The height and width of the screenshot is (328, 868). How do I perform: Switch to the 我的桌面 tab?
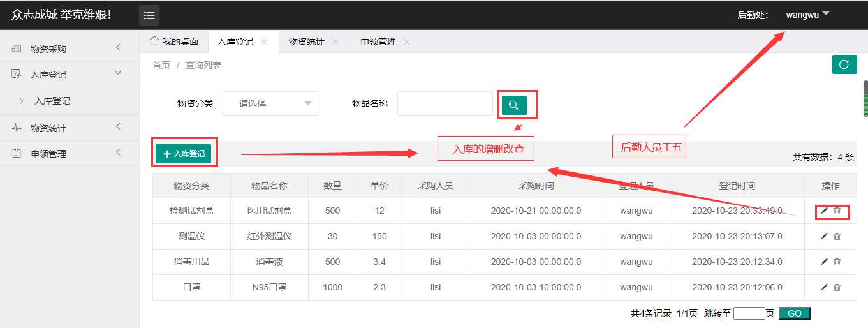(174, 42)
